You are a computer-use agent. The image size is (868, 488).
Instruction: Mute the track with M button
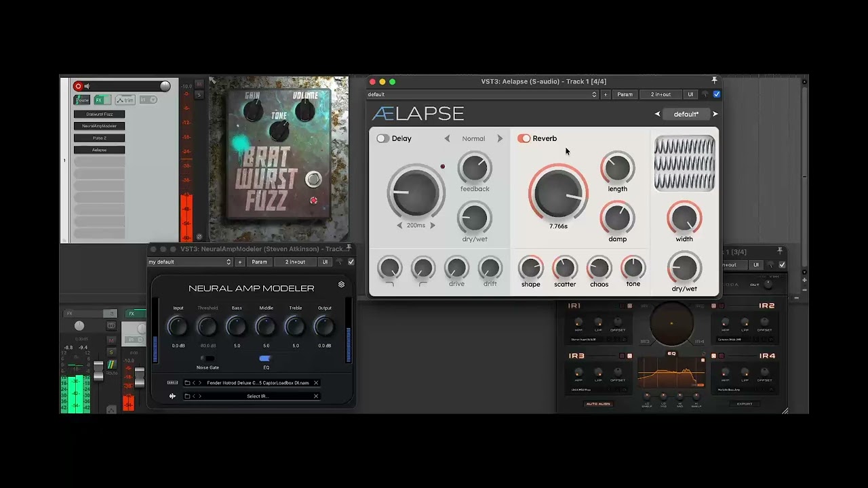199,84
